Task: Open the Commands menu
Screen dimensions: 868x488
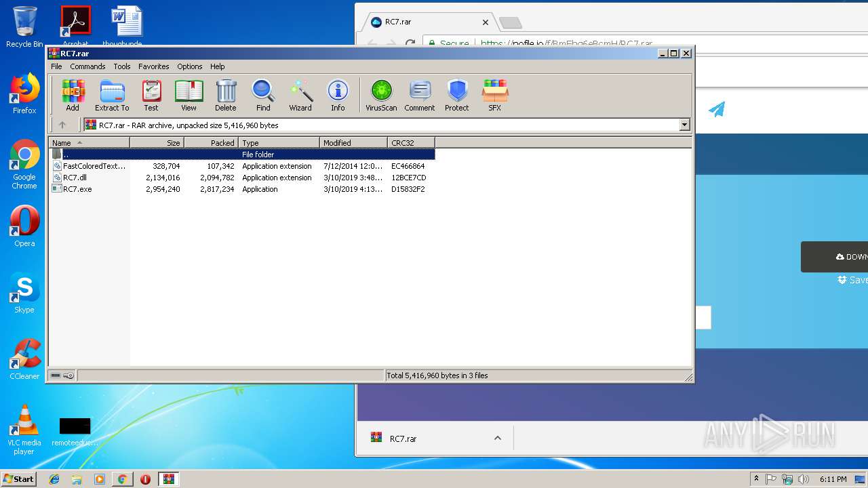Action: pos(87,66)
